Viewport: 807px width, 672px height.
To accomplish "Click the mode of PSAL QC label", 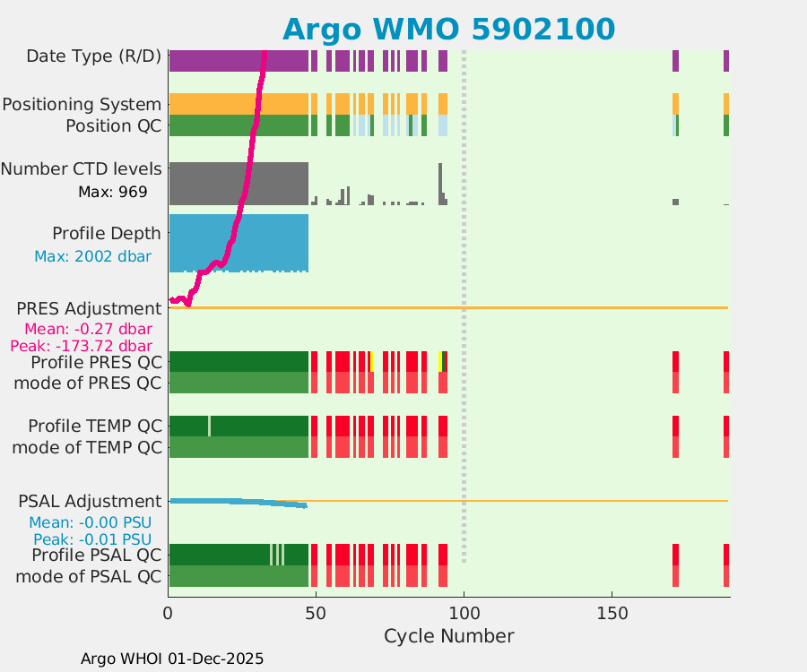I will [89, 576].
